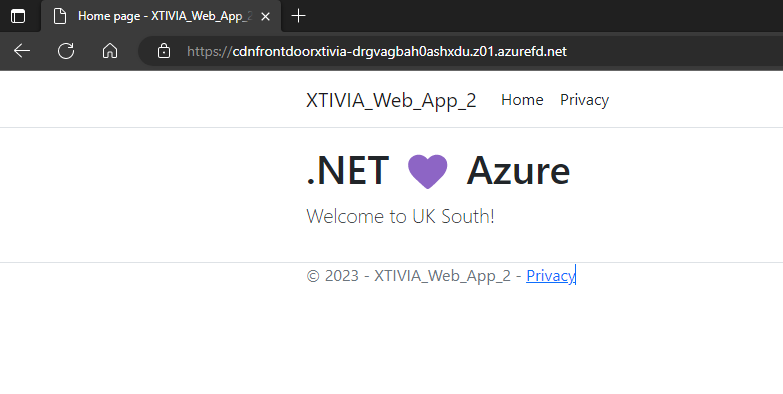
Task: Click the .NET Azure heading
Action: (x=438, y=171)
